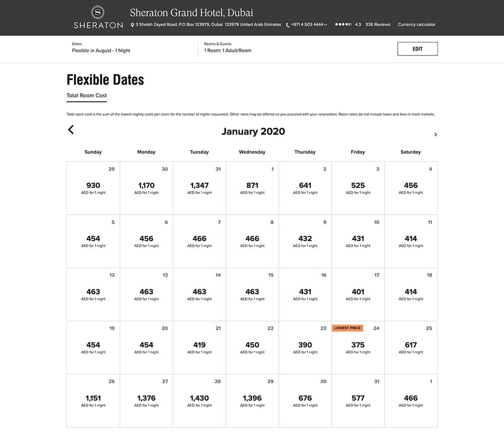Navigate to the previous month using the left arrow
504x434 pixels.
coord(71,130)
